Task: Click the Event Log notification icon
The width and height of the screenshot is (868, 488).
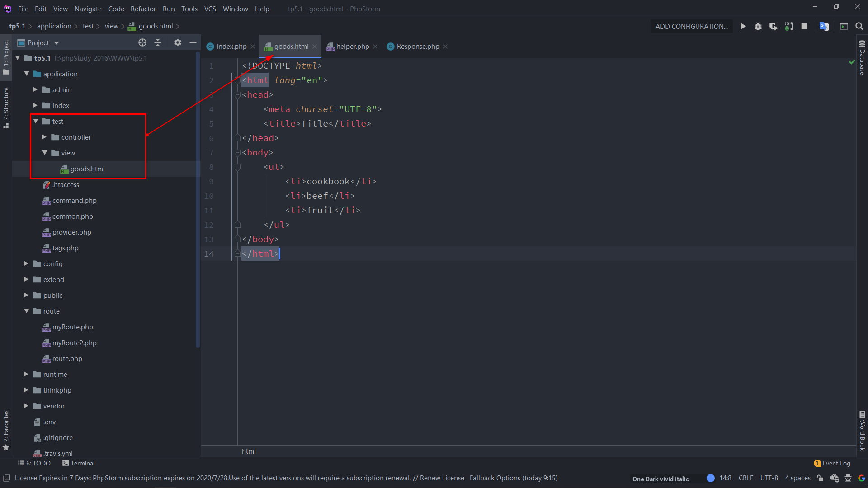Action: coord(817,463)
